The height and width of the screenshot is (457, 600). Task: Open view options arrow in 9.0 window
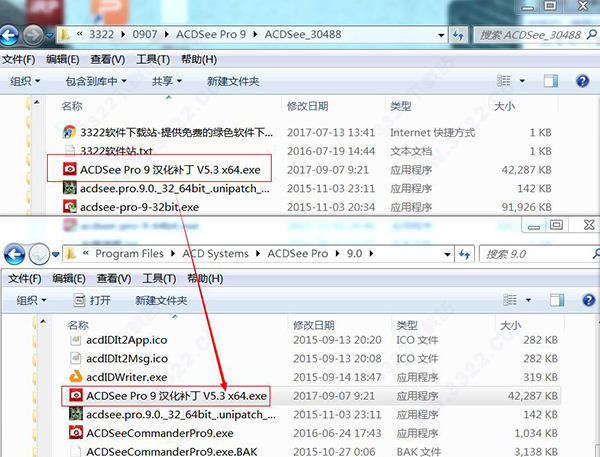pyautogui.click(x=528, y=300)
